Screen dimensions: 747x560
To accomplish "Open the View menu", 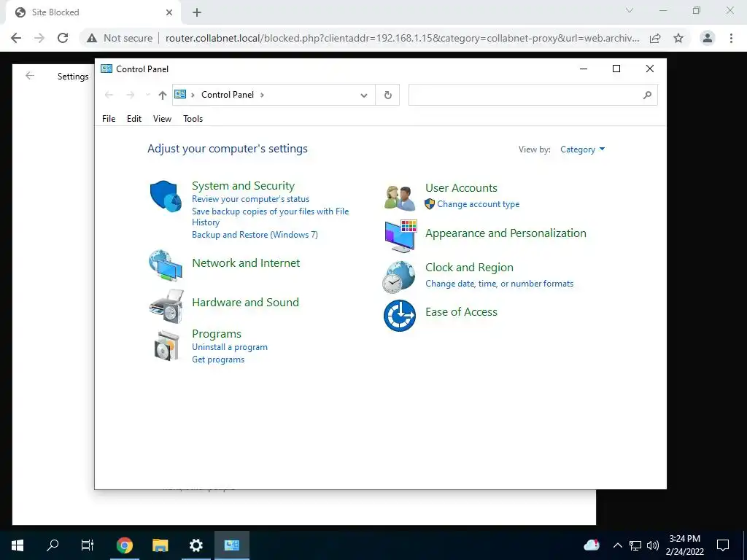I will tap(162, 119).
